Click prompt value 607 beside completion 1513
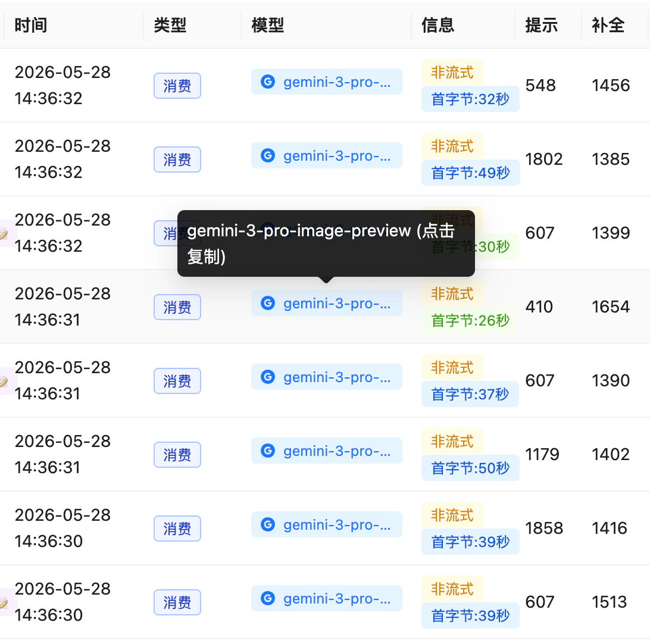 tap(540, 602)
